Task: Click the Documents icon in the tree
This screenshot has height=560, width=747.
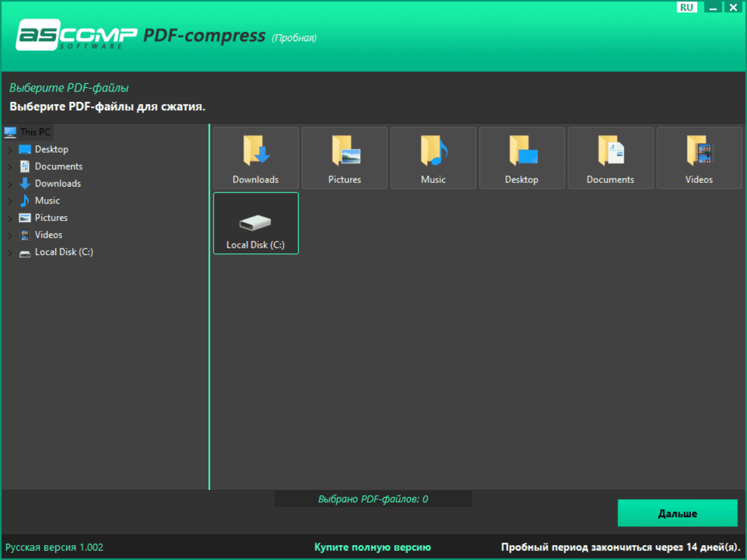Action: (25, 166)
